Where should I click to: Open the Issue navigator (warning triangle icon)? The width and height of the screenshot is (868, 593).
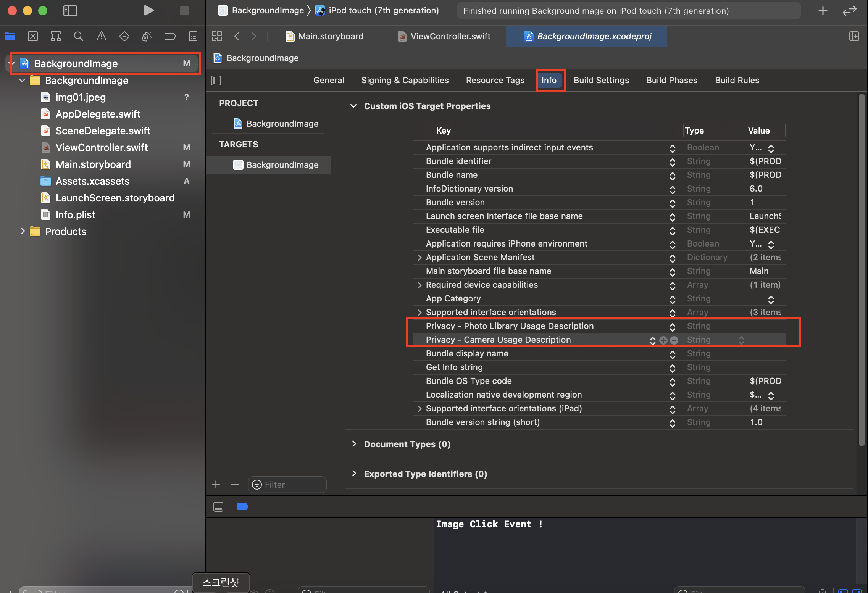(x=101, y=36)
